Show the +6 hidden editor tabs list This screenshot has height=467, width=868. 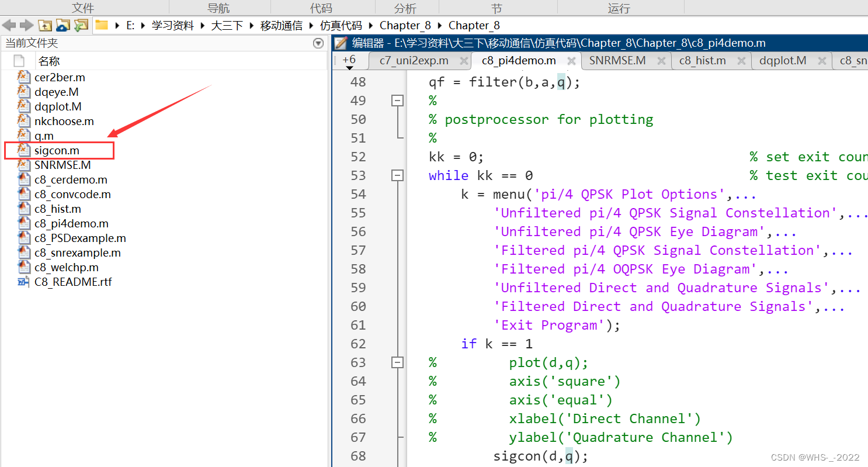tap(349, 62)
